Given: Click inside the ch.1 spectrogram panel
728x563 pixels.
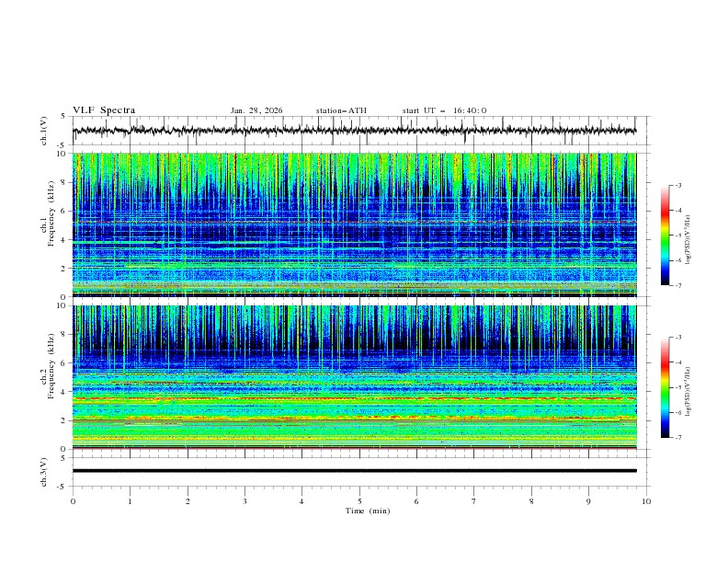Looking at the screenshot, I should [354, 224].
